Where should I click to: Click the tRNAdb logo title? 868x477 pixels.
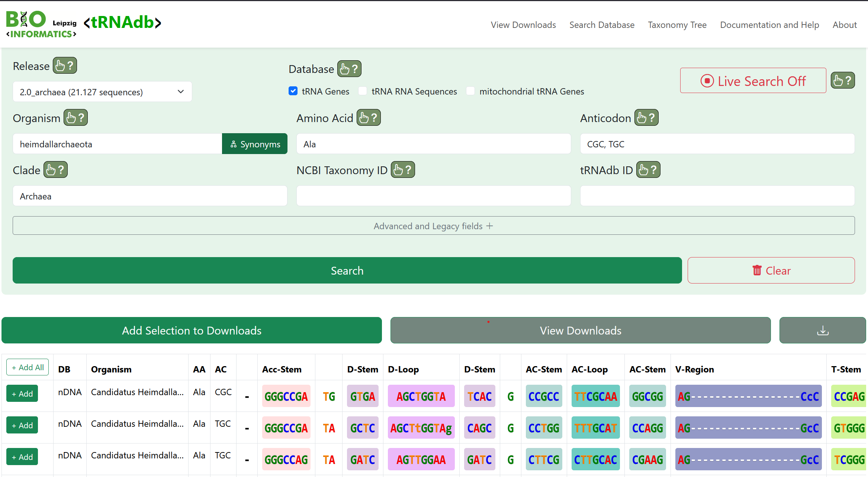point(122,23)
